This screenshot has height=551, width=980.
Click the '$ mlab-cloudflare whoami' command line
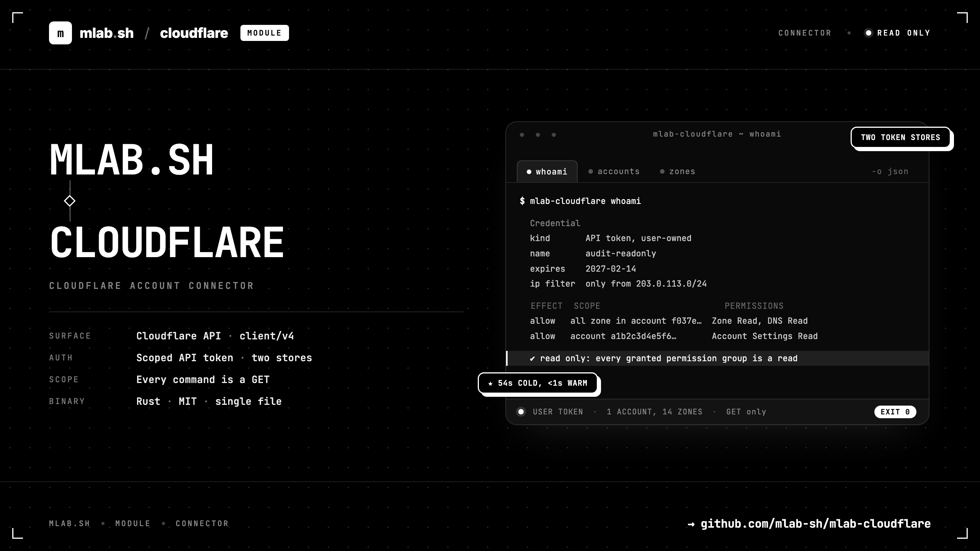point(580,201)
